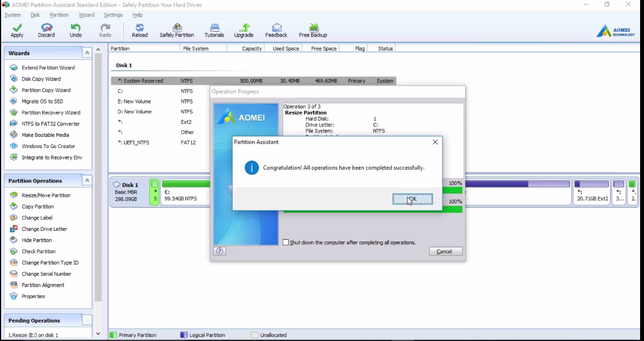
Task: Open the Partition Recovery Wizard
Action: [x=51, y=112]
